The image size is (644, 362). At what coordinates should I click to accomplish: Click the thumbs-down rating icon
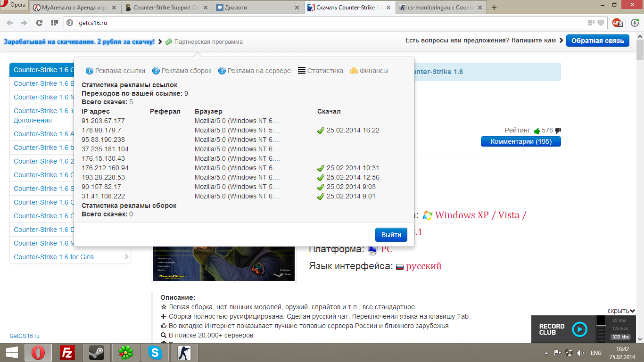[558, 131]
